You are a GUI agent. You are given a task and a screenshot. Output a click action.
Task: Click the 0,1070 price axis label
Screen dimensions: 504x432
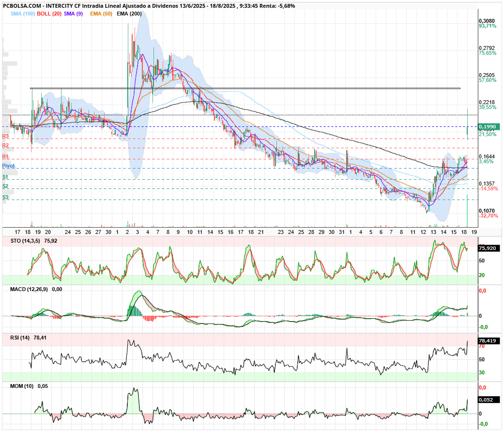[x=487, y=211]
